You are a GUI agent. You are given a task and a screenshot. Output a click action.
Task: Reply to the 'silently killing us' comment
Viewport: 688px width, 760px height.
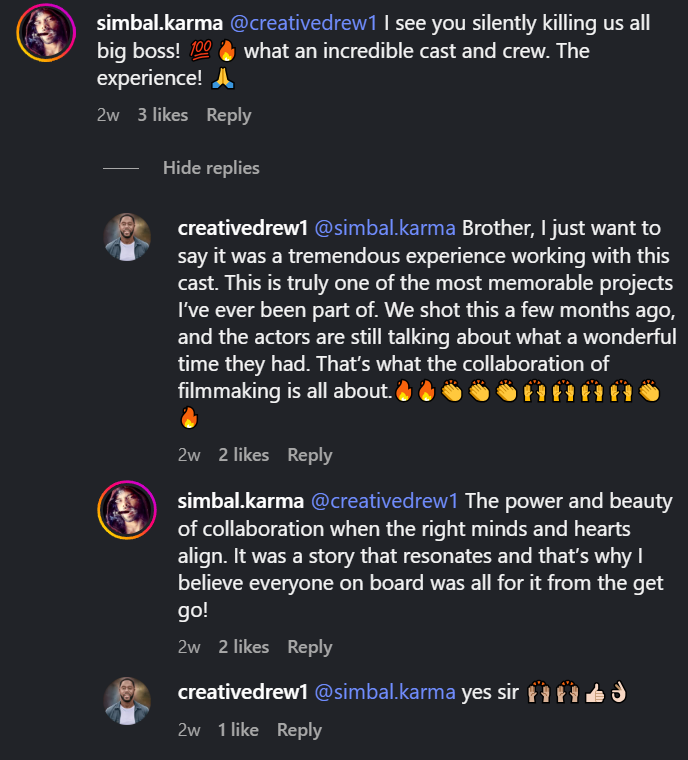click(x=228, y=115)
